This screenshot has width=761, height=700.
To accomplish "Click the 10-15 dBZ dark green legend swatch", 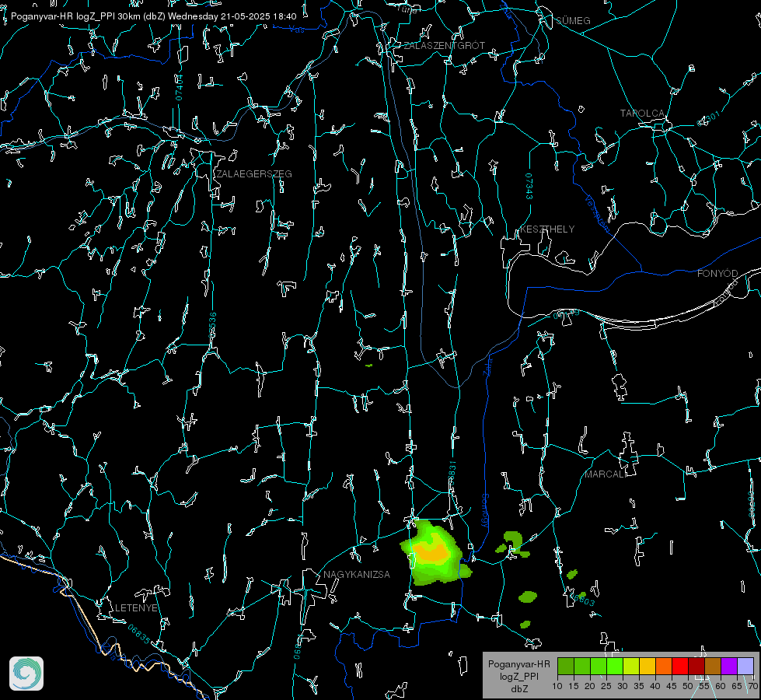I will coord(566,666).
